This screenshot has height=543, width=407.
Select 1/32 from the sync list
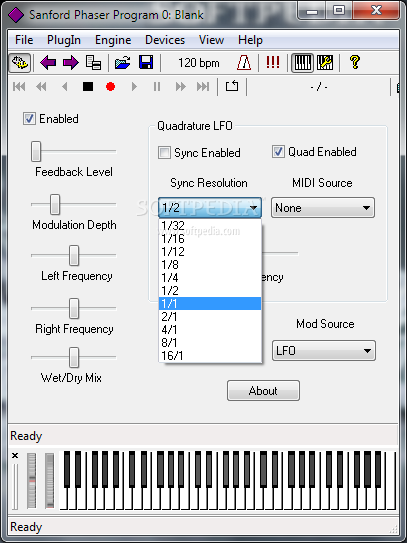[210, 226]
